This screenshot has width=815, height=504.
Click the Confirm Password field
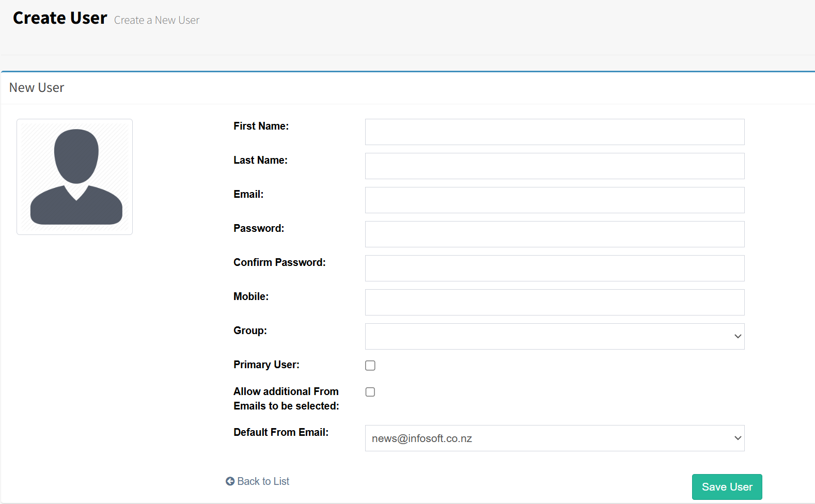(555, 268)
